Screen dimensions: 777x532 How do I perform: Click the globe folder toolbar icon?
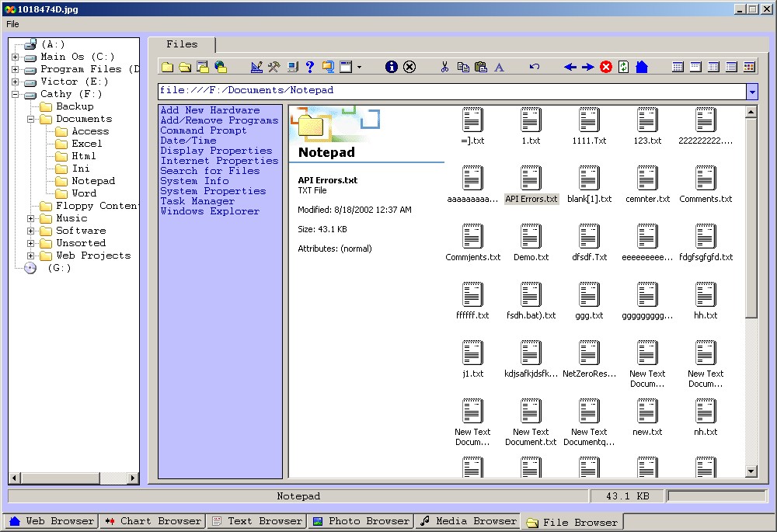tap(221, 67)
